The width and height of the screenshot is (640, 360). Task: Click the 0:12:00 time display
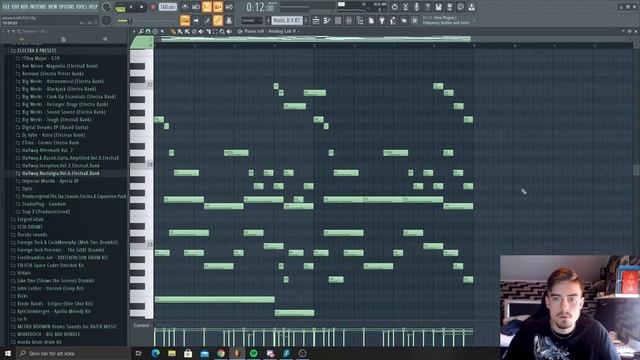coord(260,7)
